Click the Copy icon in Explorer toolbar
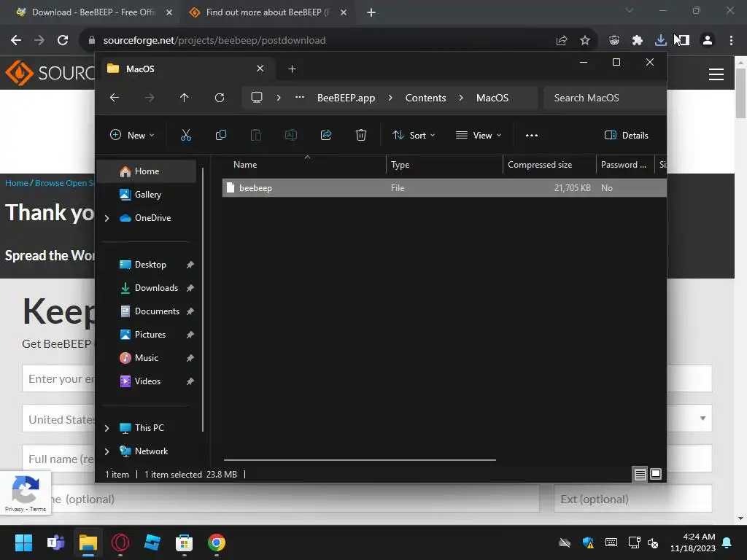Screen dimensions: 747x560 [220, 135]
